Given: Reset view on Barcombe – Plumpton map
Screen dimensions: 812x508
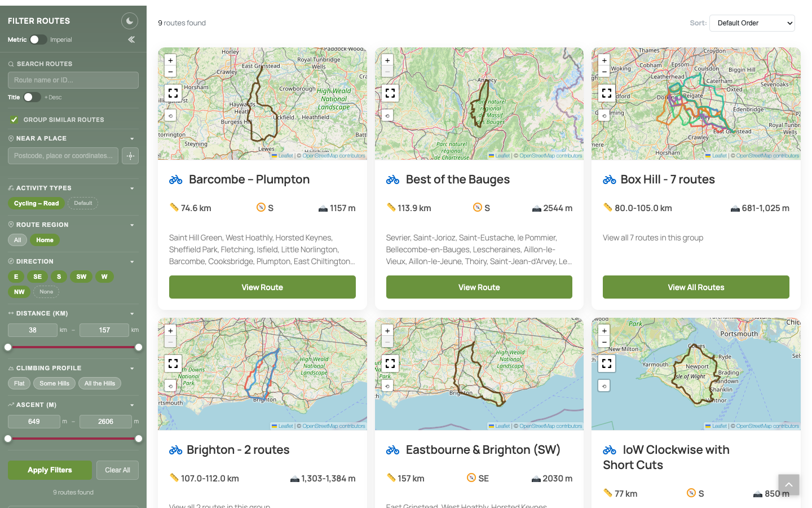Looking at the screenshot, I should (x=170, y=116).
